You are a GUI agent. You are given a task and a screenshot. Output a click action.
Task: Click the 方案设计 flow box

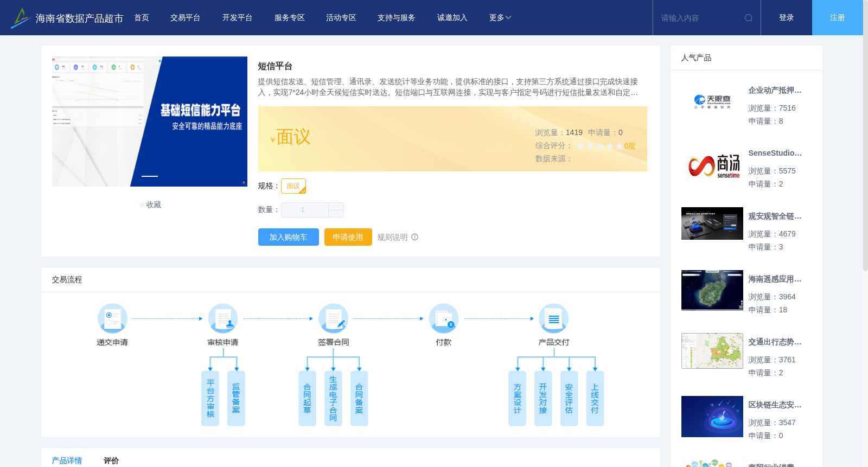517,399
